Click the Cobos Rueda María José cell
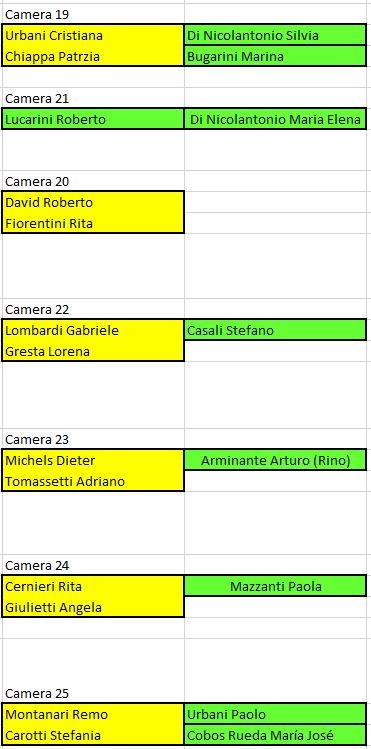This screenshot has width=371, height=749. coord(276,735)
